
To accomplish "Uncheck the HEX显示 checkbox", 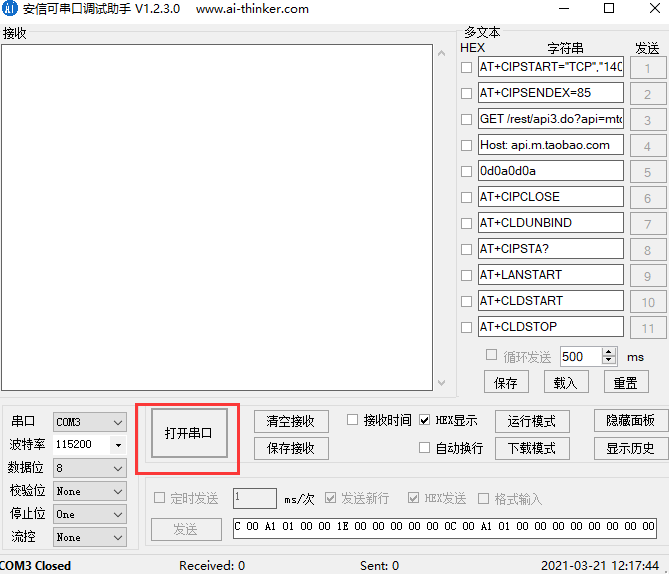I will tap(424, 420).
